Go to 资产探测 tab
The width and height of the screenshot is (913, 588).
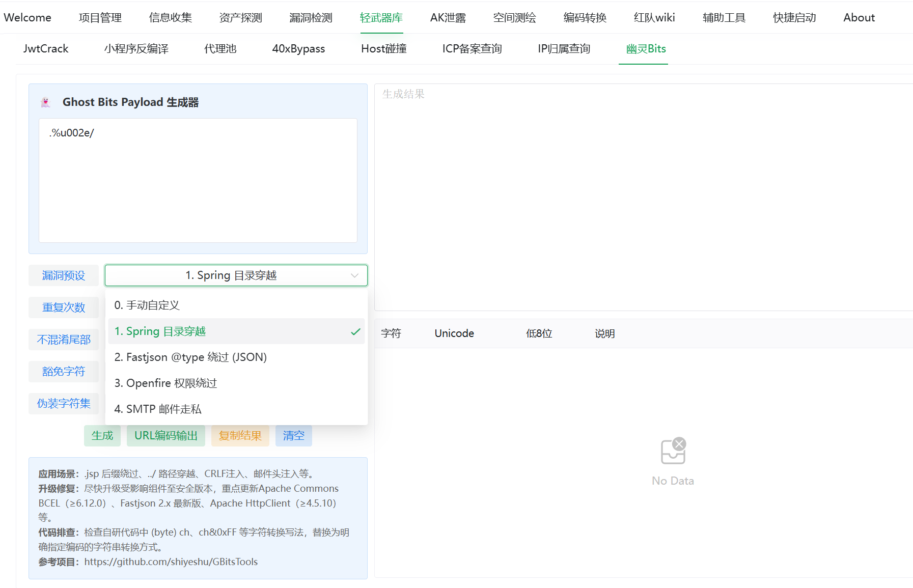click(241, 18)
